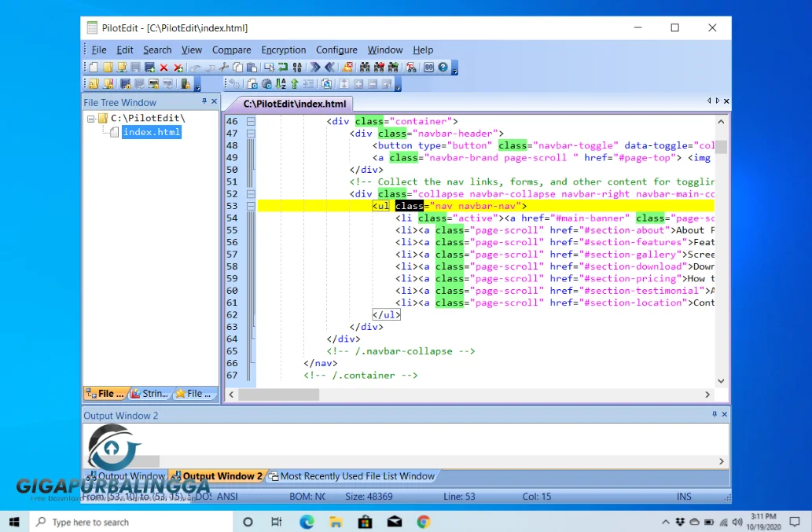Click the bell with red X icon
Image resolution: width=812 pixels, height=532 pixels.
347,68
